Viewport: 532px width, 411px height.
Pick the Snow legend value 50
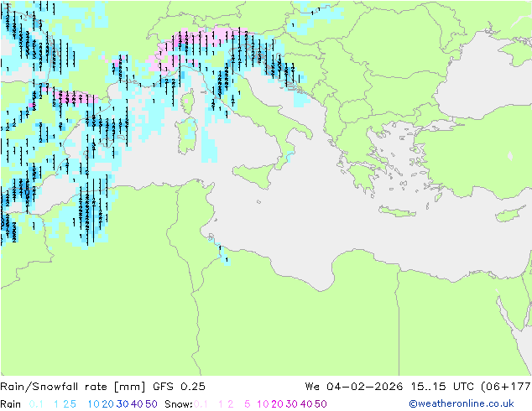[321, 404]
